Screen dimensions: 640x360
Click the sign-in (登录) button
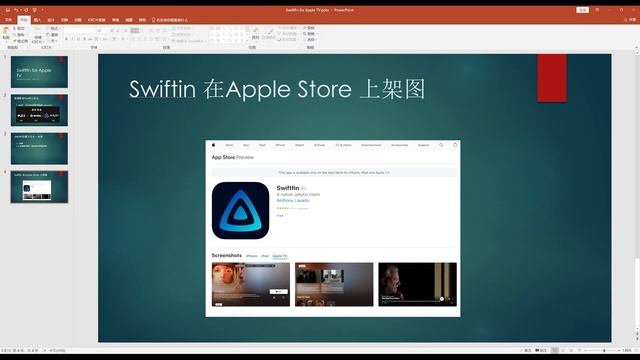click(x=582, y=10)
